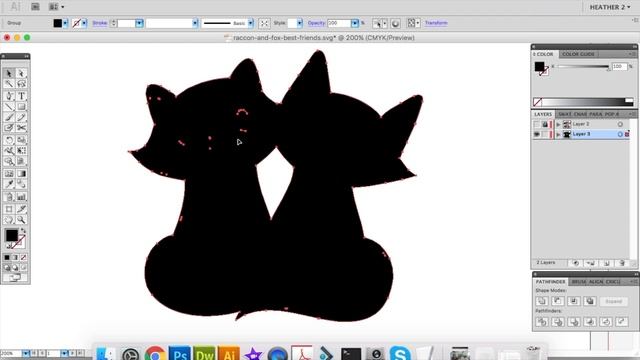Toggle the lock on Layer 2
Viewport: 640px width, 360px height.
click(545, 124)
